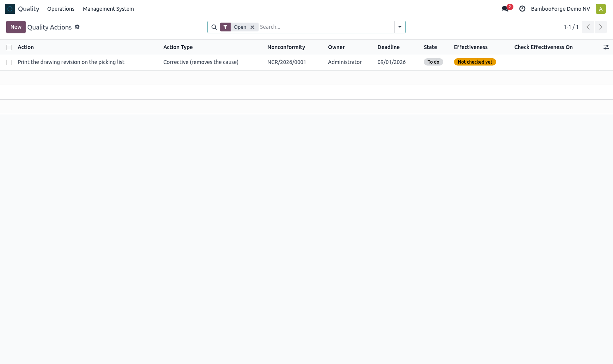
Task: Expand the search options dropdown
Action: (x=400, y=27)
